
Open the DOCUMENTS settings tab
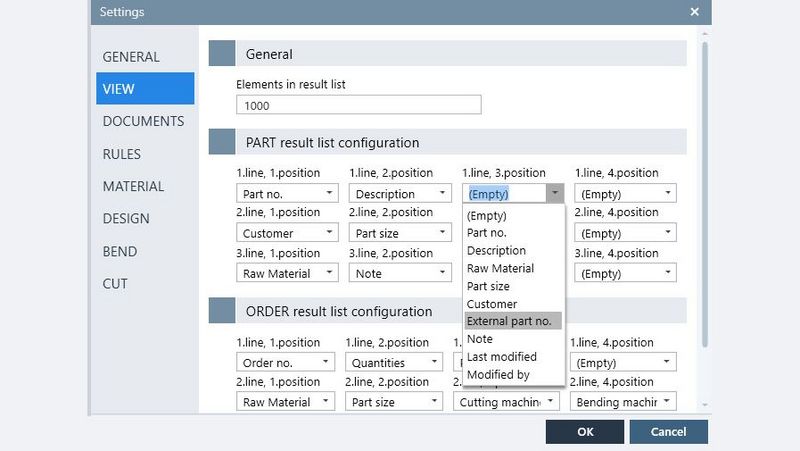[143, 121]
